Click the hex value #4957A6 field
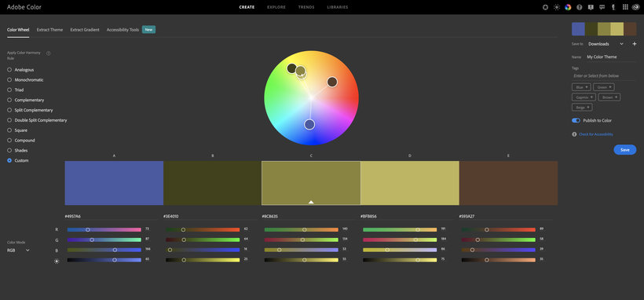Image resolution: width=644 pixels, height=300 pixels. tap(111, 216)
